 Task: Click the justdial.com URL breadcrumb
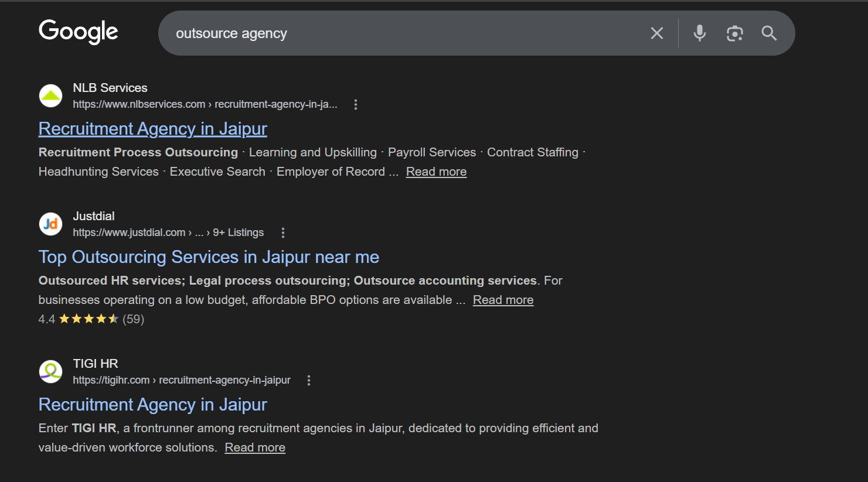[168, 233]
